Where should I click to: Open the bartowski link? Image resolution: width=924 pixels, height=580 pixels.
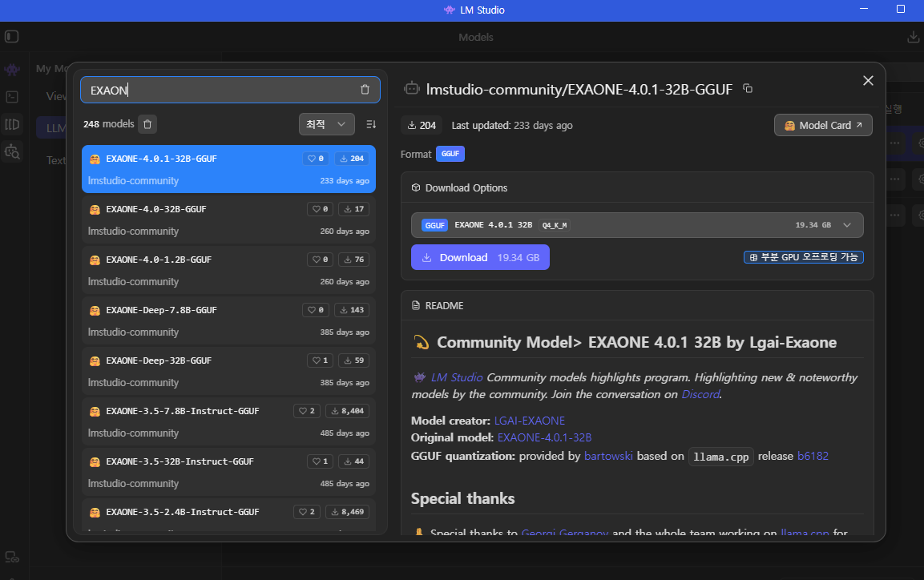[x=608, y=457]
